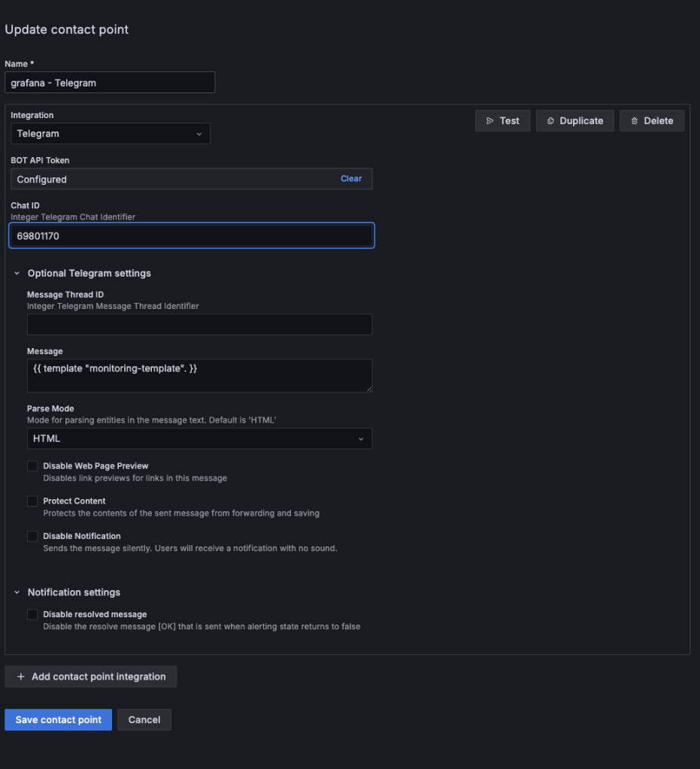Check the Disable Notification option
700x769 pixels.
pos(32,537)
